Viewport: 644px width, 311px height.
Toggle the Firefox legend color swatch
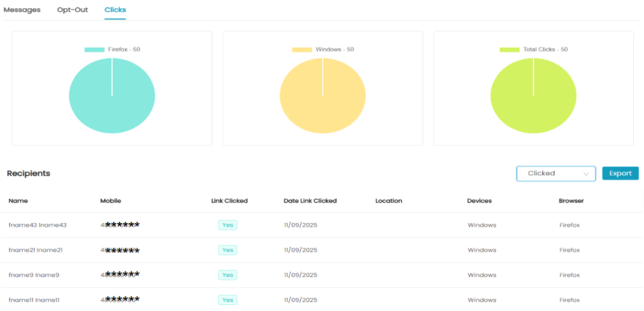pyautogui.click(x=94, y=50)
